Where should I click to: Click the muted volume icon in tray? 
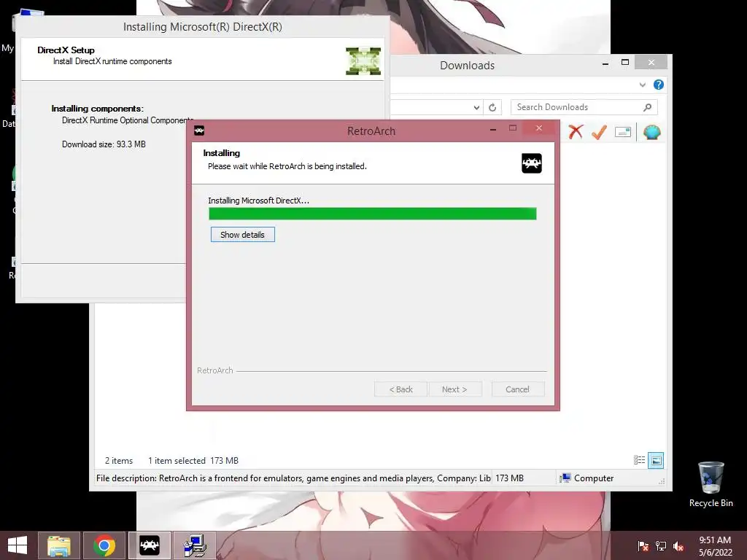[678, 546]
